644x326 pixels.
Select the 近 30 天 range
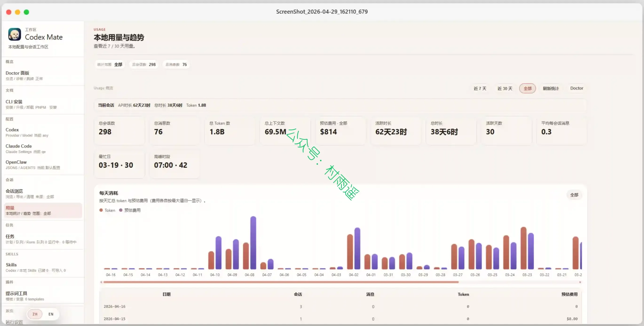tap(505, 88)
